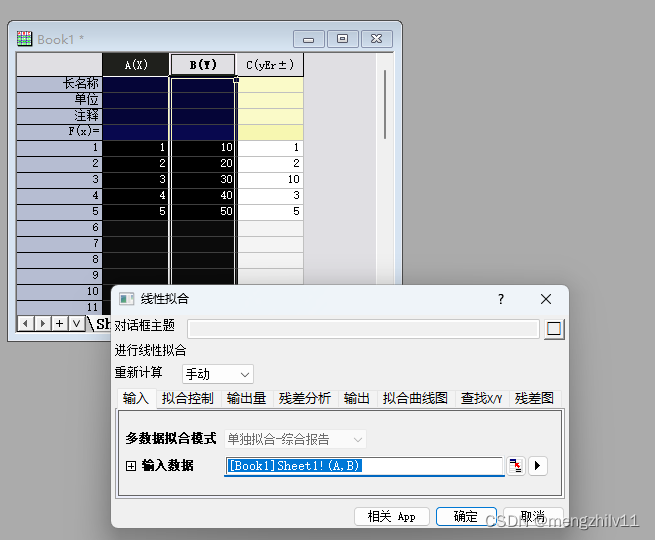This screenshot has height=540, width=655.
Task: Open the input data flyout arrow
Action: click(538, 466)
